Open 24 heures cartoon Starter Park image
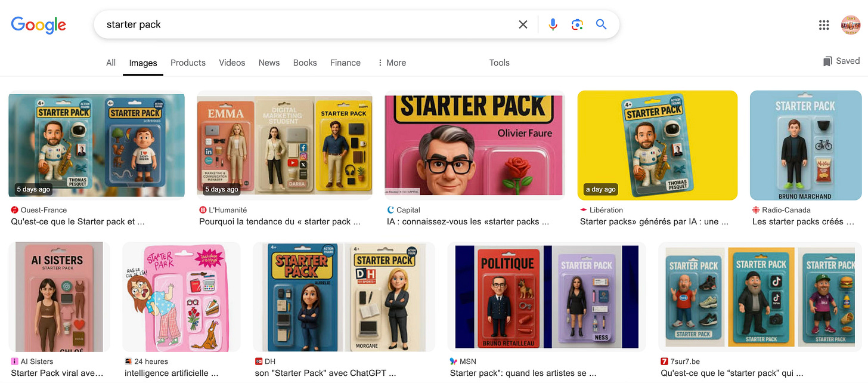The height and width of the screenshot is (383, 868). [x=181, y=296]
